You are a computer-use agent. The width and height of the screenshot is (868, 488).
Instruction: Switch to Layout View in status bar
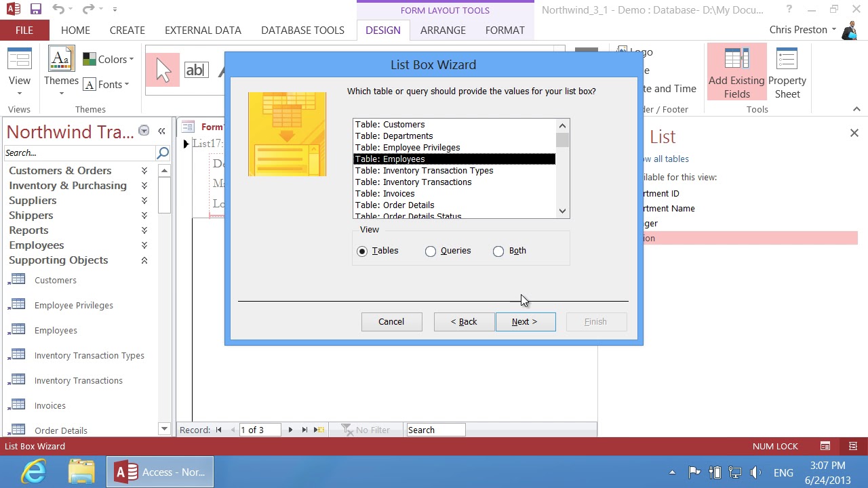[x=853, y=446]
